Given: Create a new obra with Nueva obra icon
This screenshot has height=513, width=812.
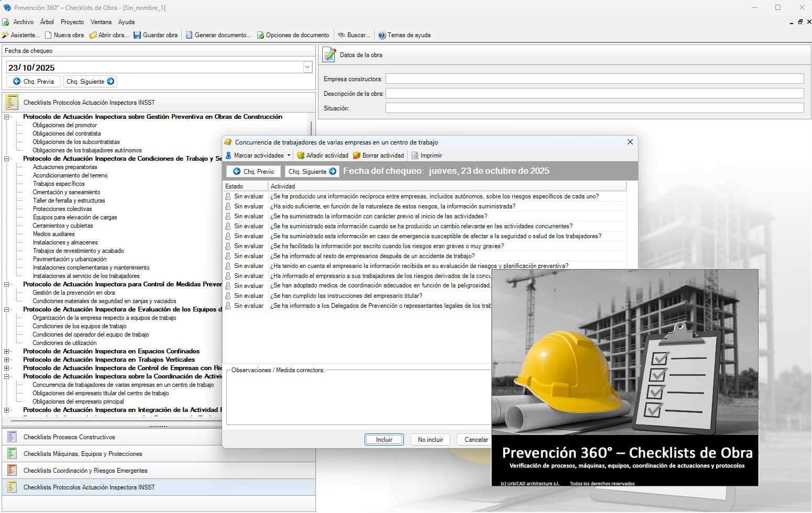Looking at the screenshot, I should point(64,35).
